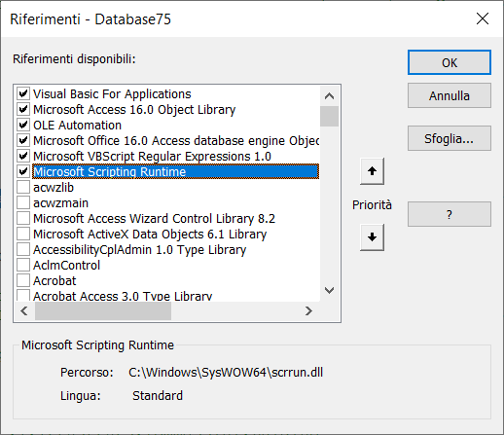Click the horizontal scrollbar thumb
Screen dimensions: 504x435
coord(103,311)
